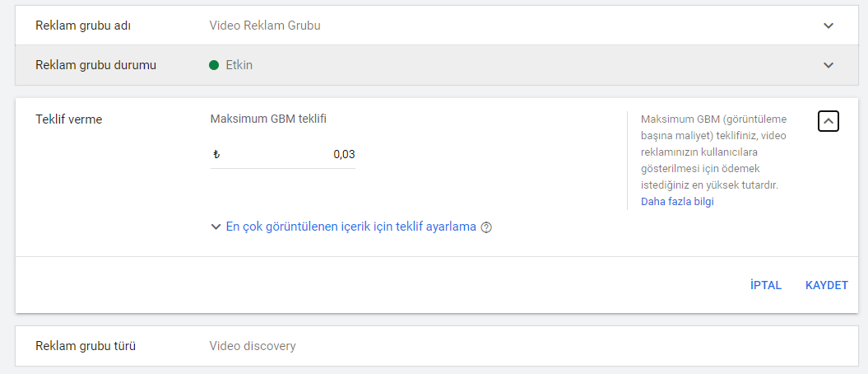The width and height of the screenshot is (868, 374).
Task: Click the green Etkin status dot
Action: (214, 65)
